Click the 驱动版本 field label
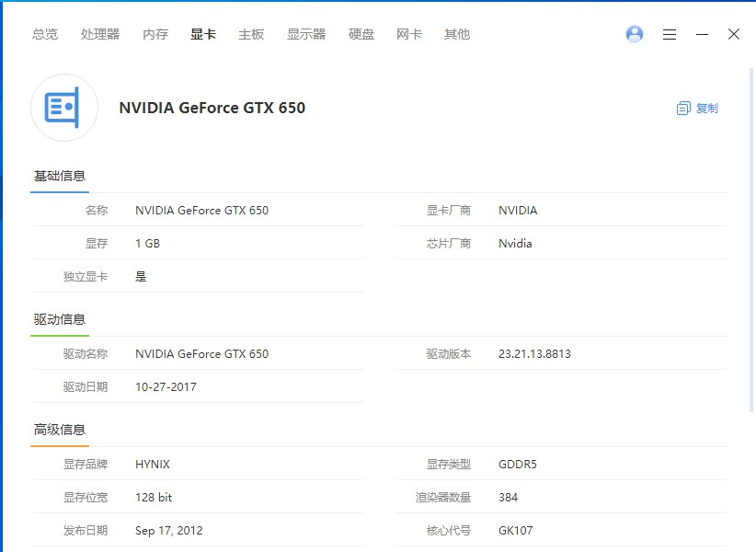Screen dimensions: 756x552 point(449,354)
